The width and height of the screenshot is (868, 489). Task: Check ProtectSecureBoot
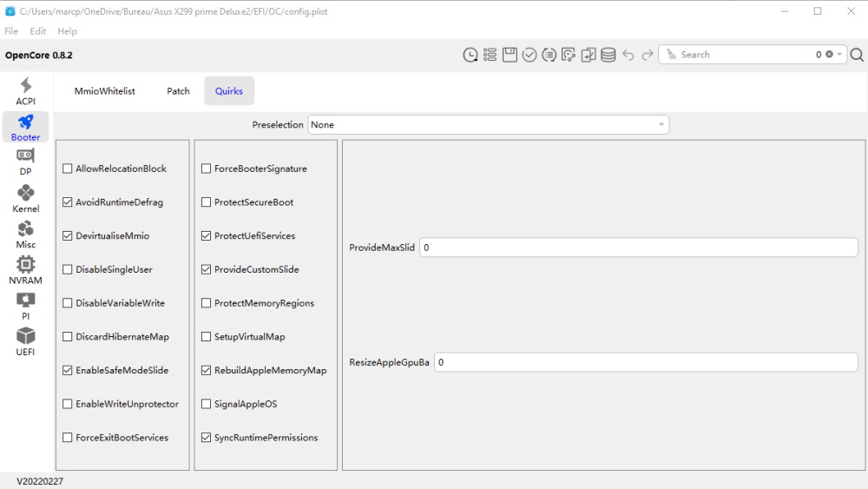[207, 202]
